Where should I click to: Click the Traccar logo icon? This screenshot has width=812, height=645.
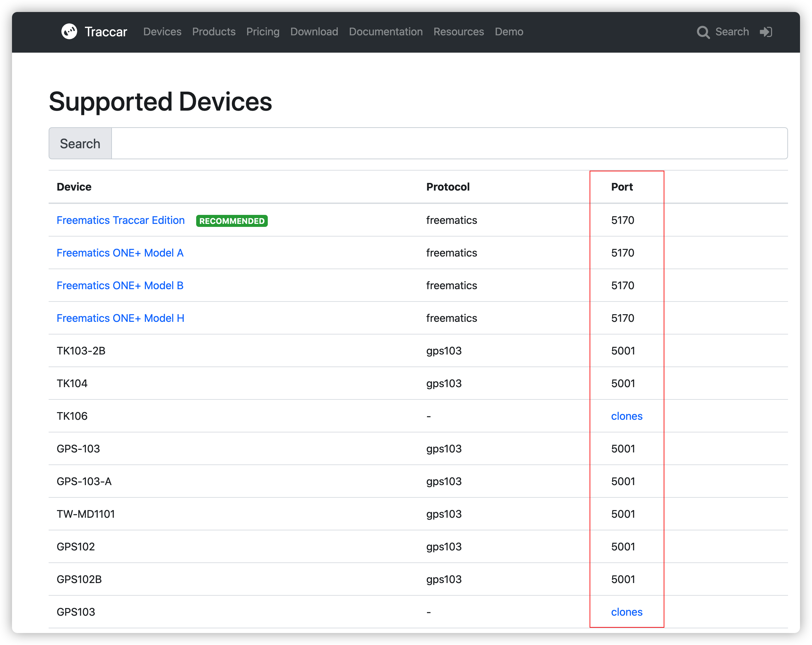[x=69, y=32]
